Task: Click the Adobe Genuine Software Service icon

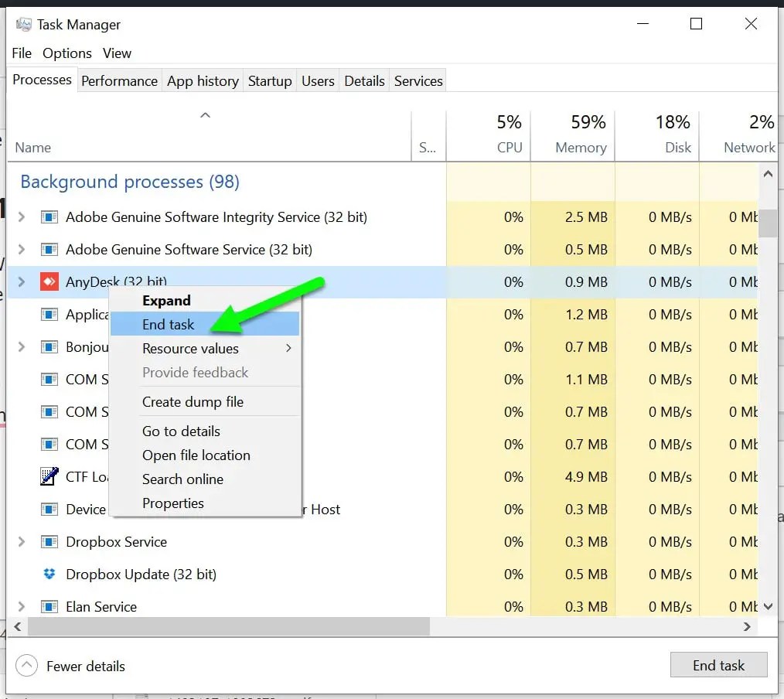Action: [49, 249]
